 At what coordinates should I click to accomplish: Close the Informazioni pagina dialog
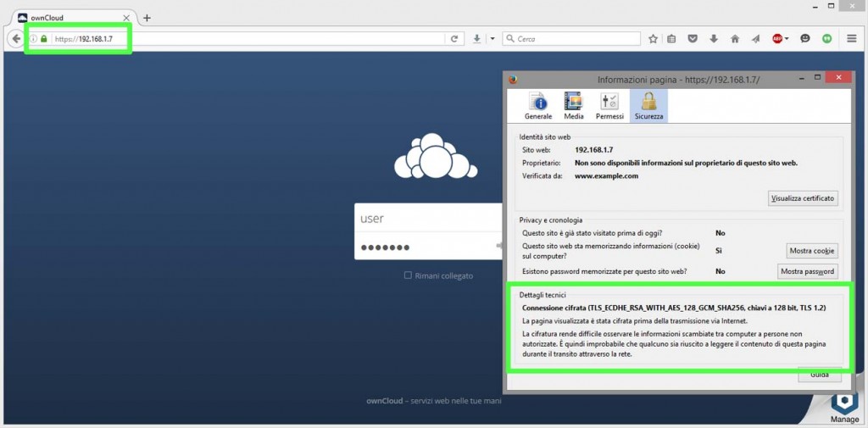tap(838, 77)
